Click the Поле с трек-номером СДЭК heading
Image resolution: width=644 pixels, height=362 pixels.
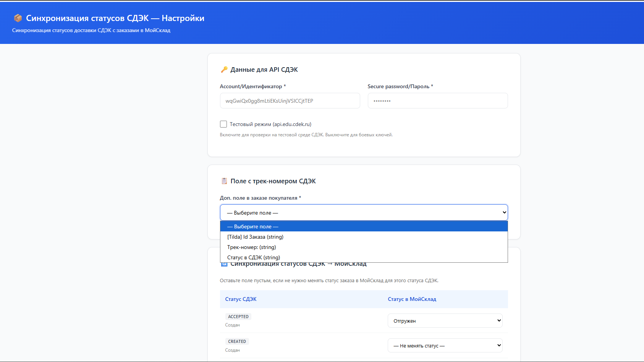pos(273,181)
